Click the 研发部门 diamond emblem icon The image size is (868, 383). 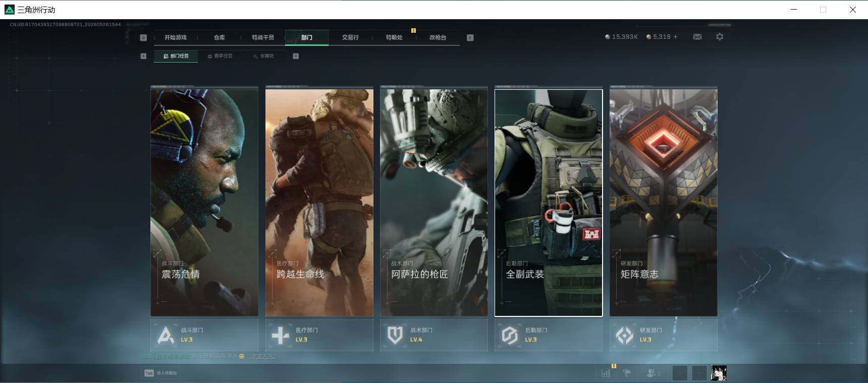click(x=625, y=335)
